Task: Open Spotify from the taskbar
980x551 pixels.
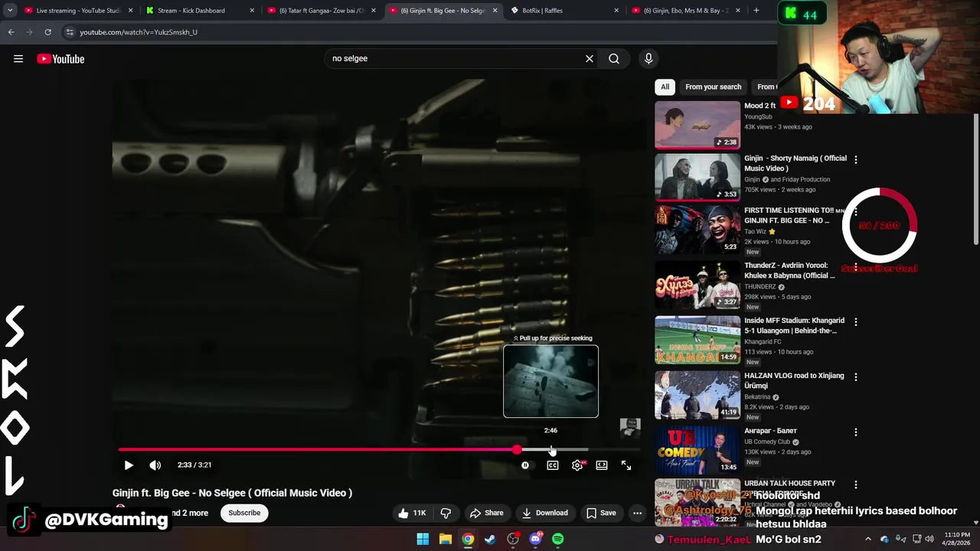Action: (x=558, y=539)
